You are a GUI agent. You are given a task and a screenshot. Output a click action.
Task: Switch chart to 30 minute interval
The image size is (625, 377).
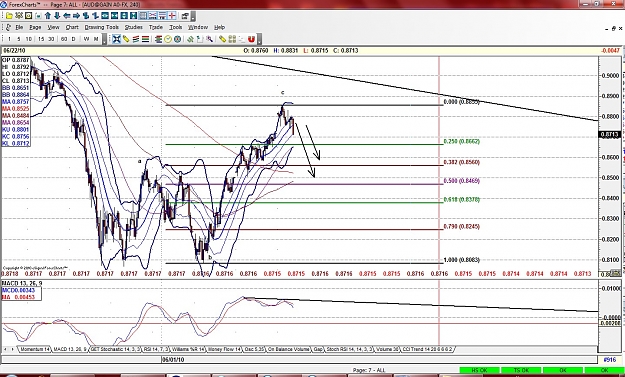[51, 39]
